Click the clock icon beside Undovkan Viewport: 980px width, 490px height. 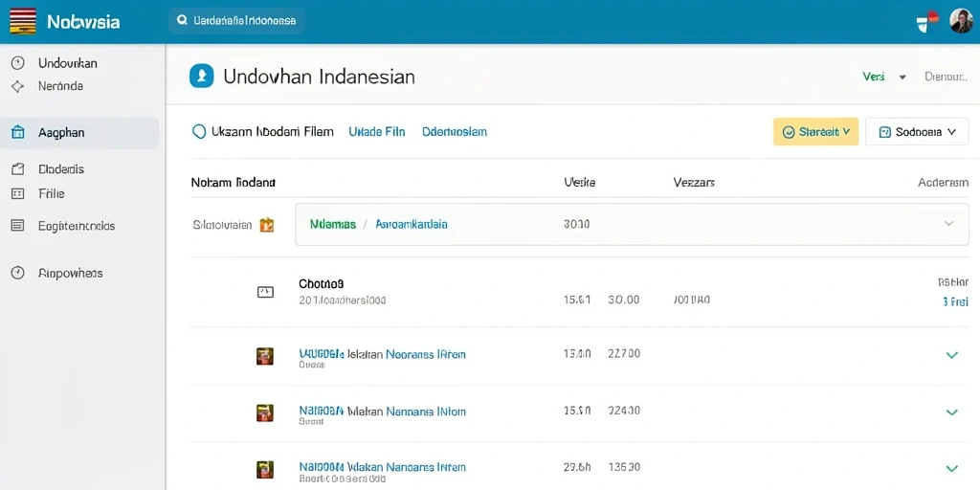coord(18,62)
